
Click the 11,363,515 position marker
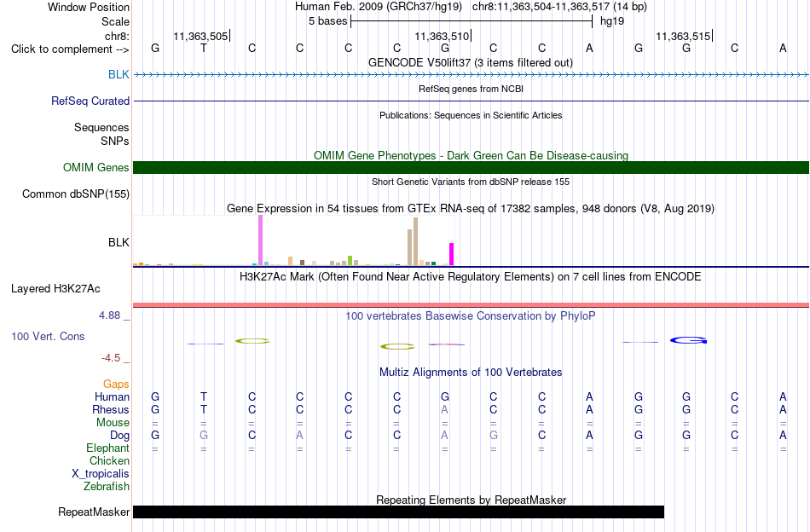[x=684, y=36]
